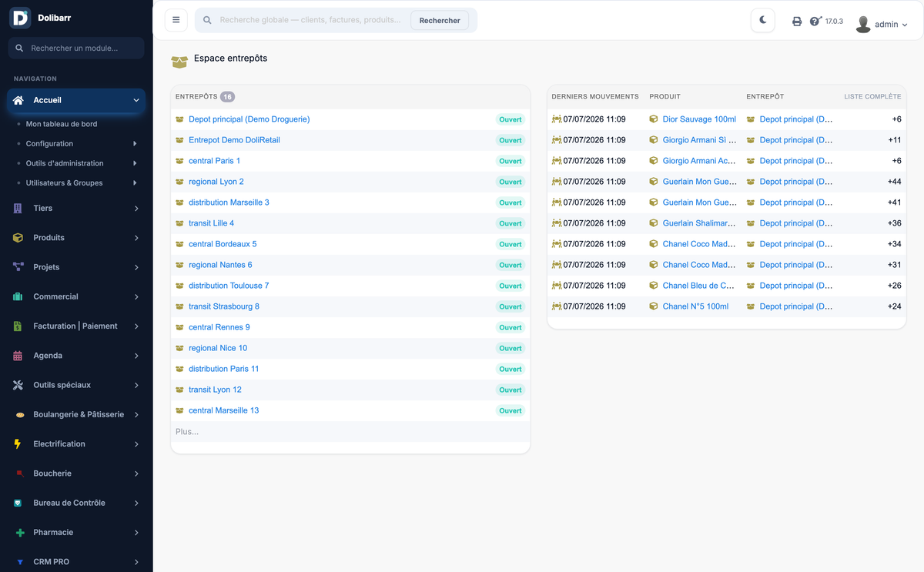The width and height of the screenshot is (924, 572).
Task: Expand the Tiers menu chevron
Action: [x=136, y=209]
